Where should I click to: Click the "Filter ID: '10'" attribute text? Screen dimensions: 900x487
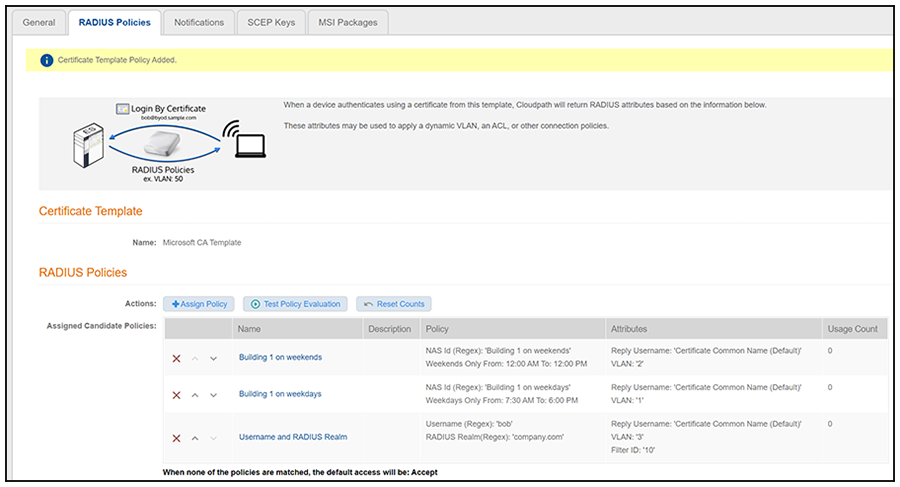click(x=633, y=450)
